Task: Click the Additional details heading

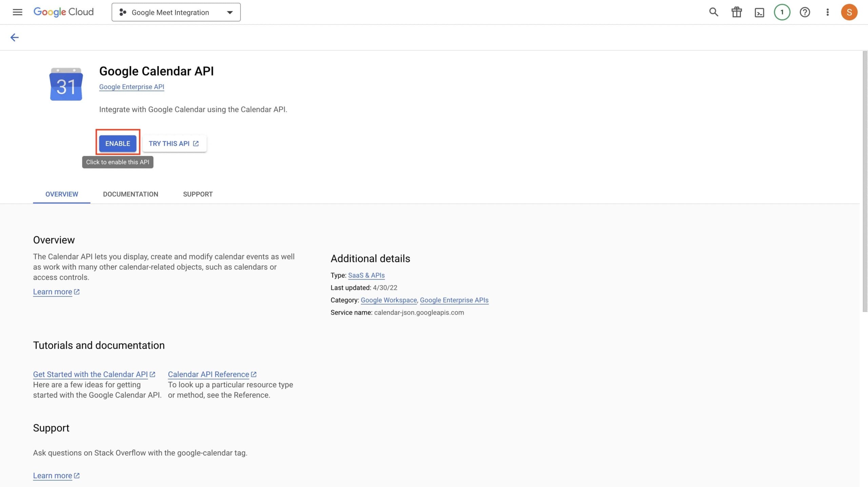Action: tap(370, 259)
